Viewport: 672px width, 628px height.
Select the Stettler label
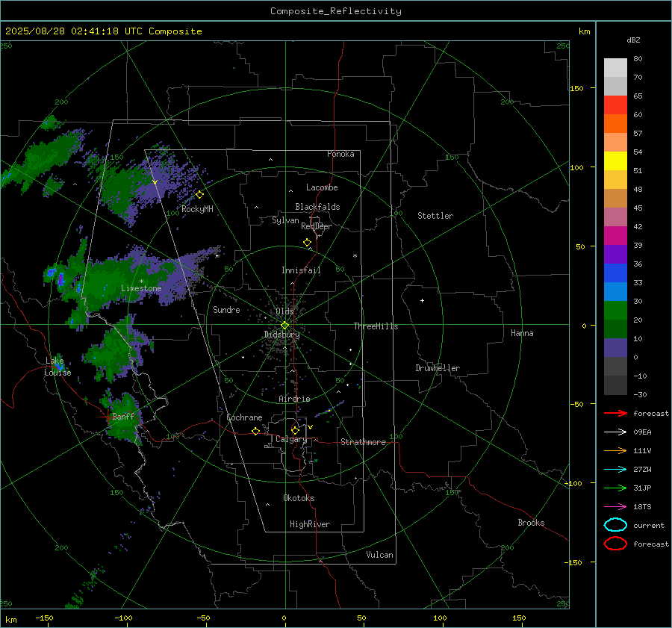435,216
